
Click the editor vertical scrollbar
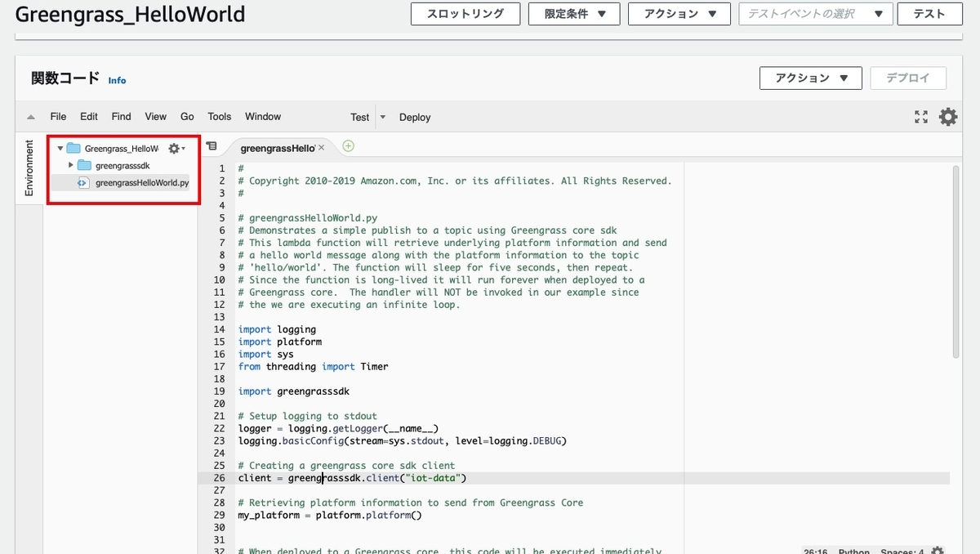956,261
